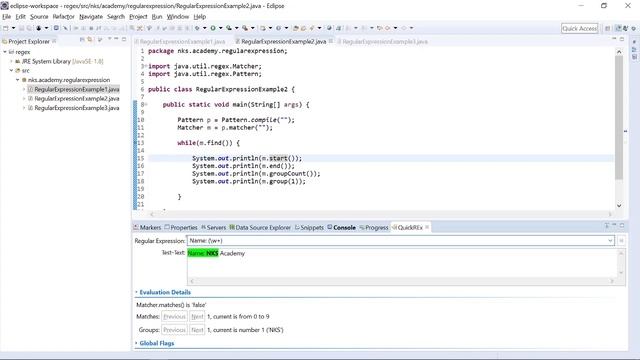The image size is (640, 360).
Task: Switch to the Markers tab
Action: pyautogui.click(x=147, y=227)
